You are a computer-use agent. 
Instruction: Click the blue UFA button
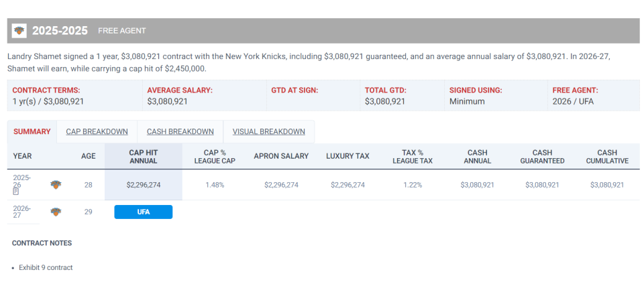144,212
